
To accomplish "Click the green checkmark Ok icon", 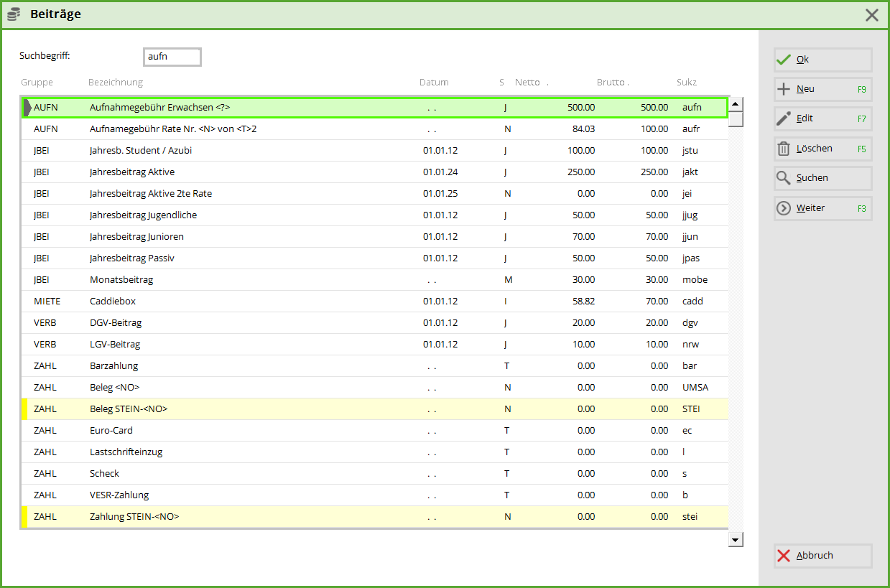I will pos(784,60).
